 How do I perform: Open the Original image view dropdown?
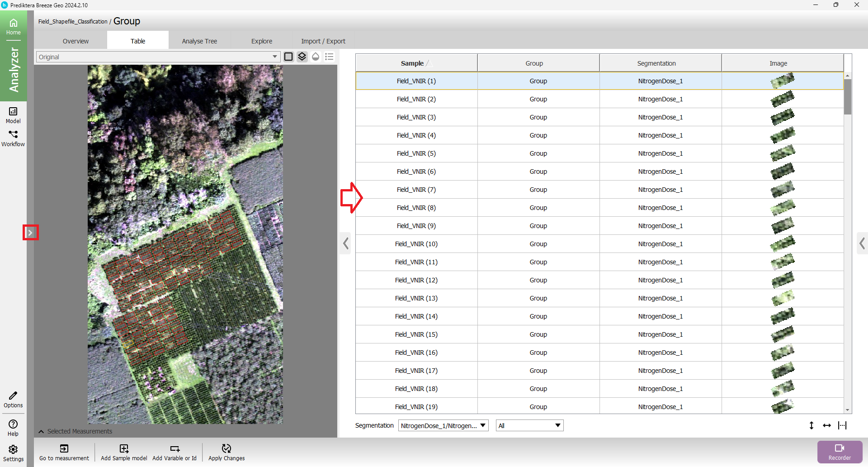tap(158, 57)
